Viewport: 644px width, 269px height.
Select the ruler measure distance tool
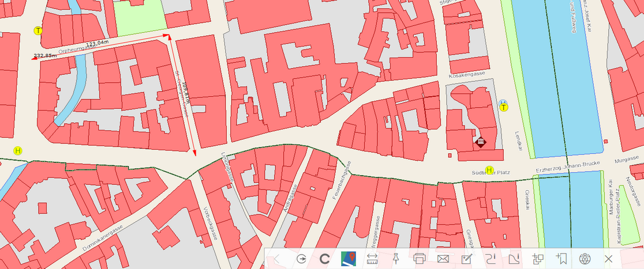point(372,259)
